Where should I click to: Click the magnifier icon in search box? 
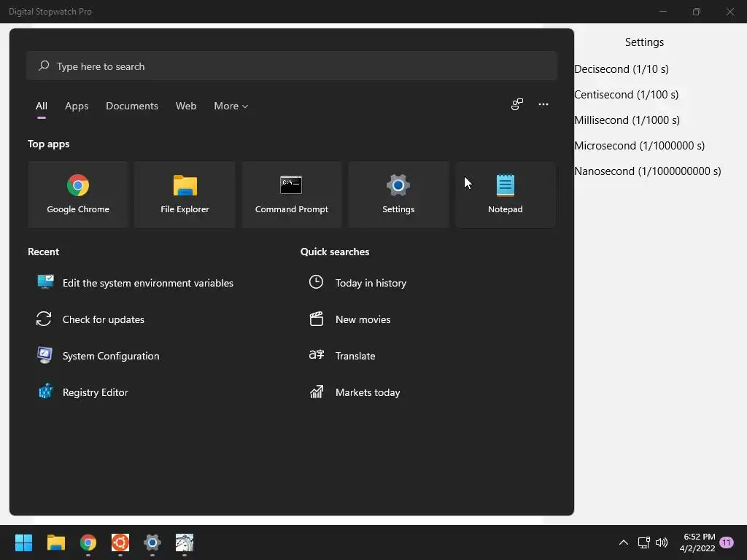[44, 66]
